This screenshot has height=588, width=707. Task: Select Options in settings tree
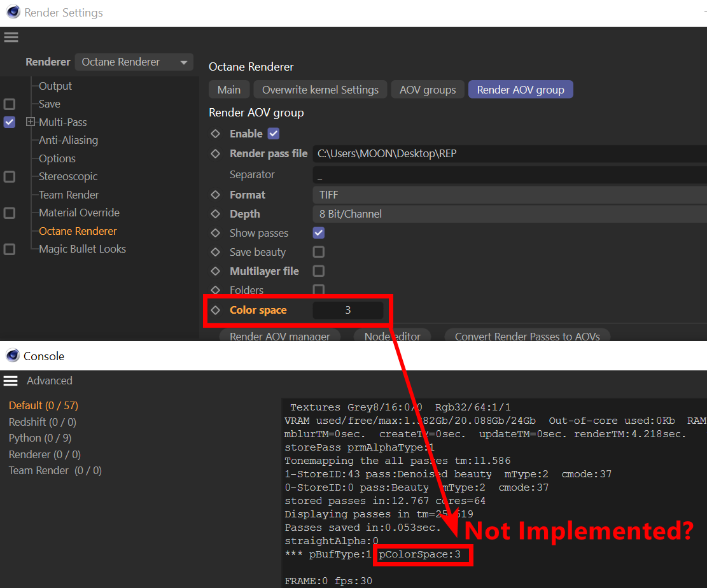pos(57,158)
